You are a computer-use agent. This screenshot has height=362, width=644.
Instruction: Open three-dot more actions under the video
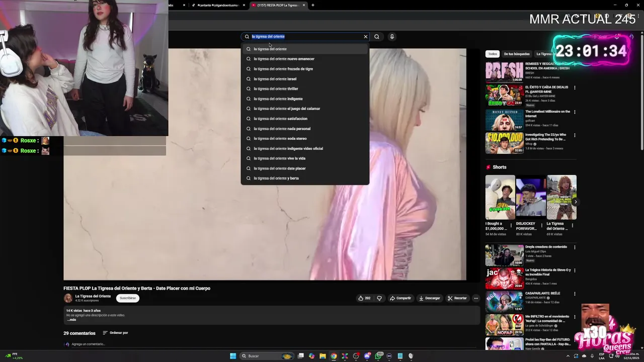point(476,298)
